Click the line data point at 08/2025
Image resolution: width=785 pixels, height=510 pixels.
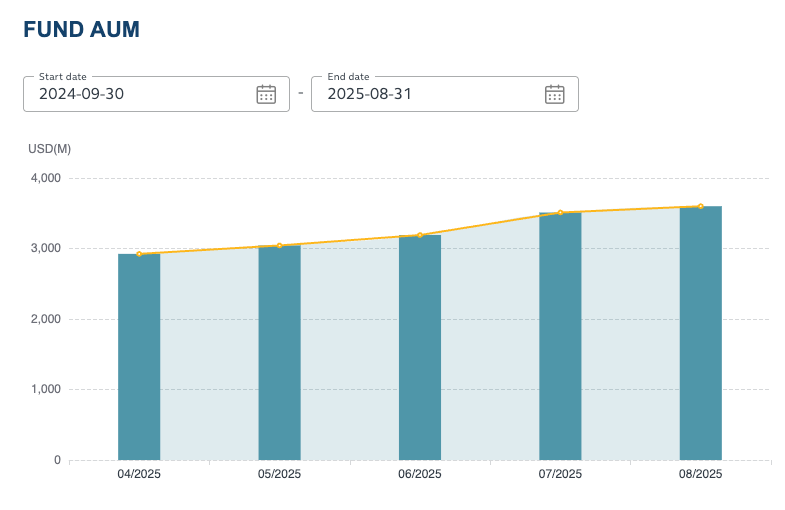[700, 207]
